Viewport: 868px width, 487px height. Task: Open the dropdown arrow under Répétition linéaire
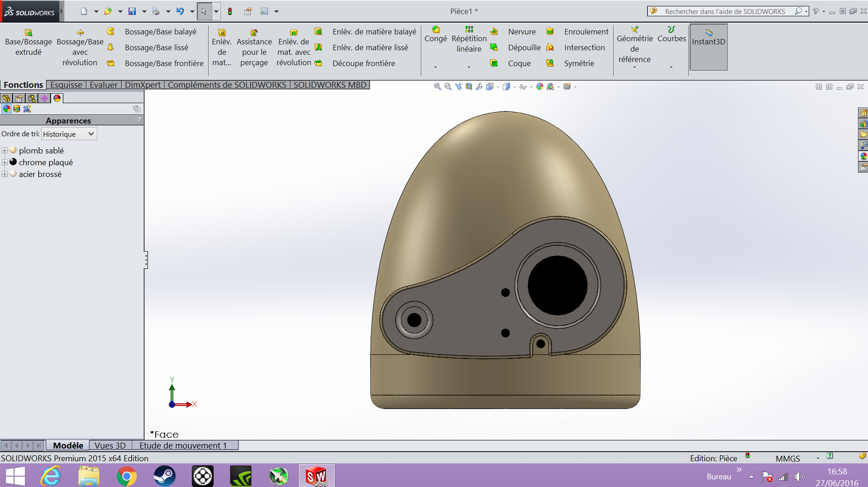469,67
